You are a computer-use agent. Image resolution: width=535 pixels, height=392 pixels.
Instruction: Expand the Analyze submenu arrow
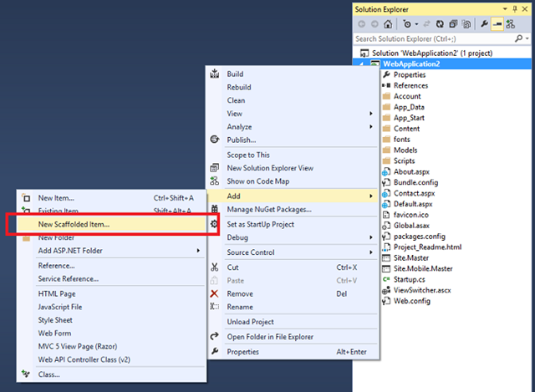coord(371,127)
